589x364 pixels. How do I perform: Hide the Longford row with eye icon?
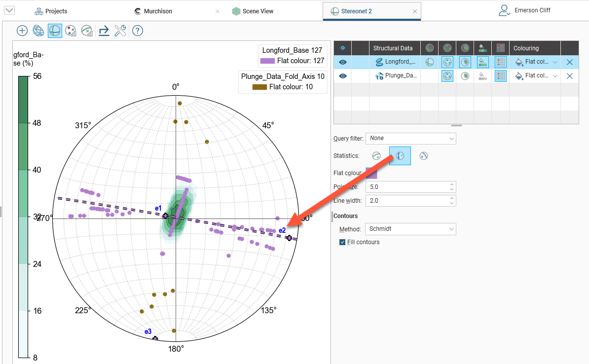pyautogui.click(x=342, y=62)
